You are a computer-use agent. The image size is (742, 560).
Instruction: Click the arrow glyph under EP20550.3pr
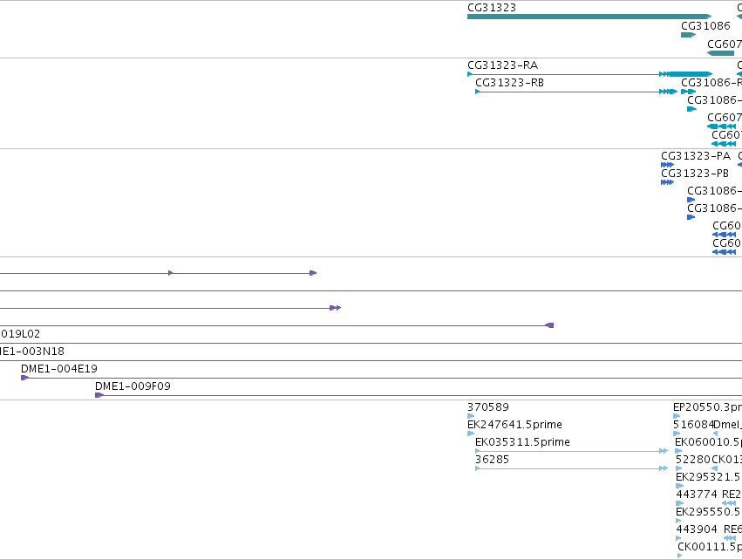pyautogui.click(x=677, y=416)
